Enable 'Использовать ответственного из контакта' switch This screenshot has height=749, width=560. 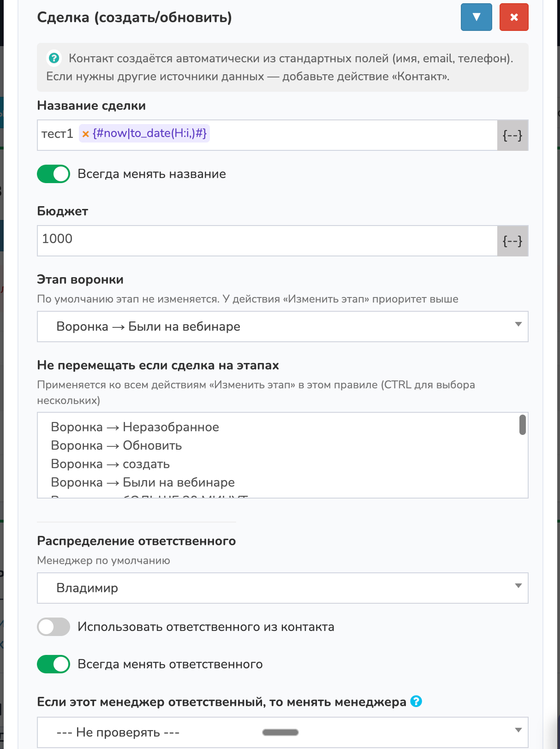tap(54, 627)
